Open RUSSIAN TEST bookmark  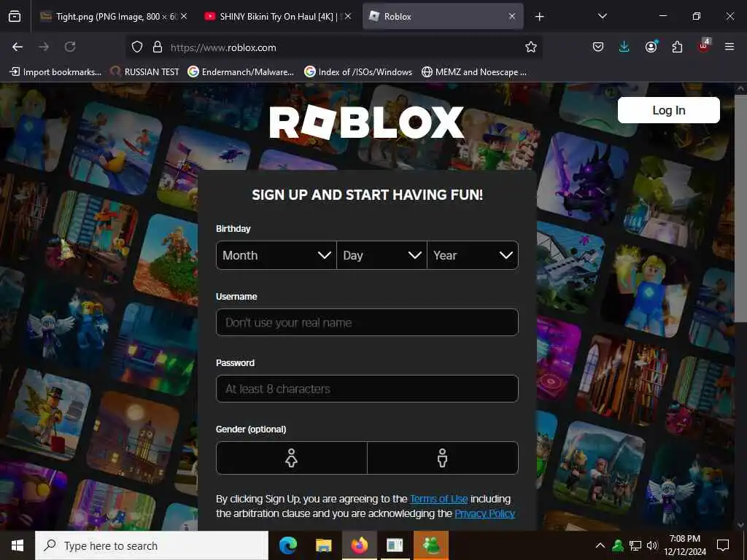145,72
